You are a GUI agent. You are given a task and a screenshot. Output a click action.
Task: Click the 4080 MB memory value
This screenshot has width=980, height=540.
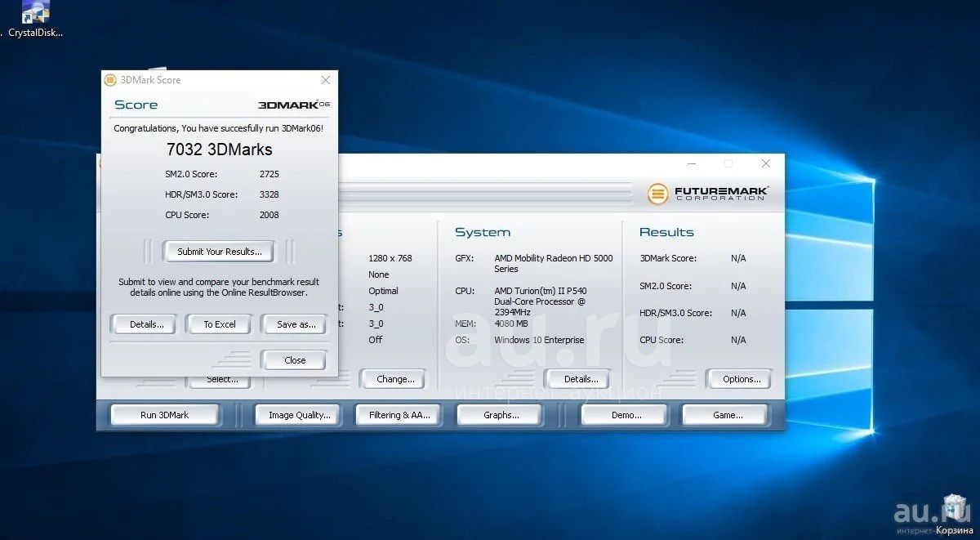[511, 324]
